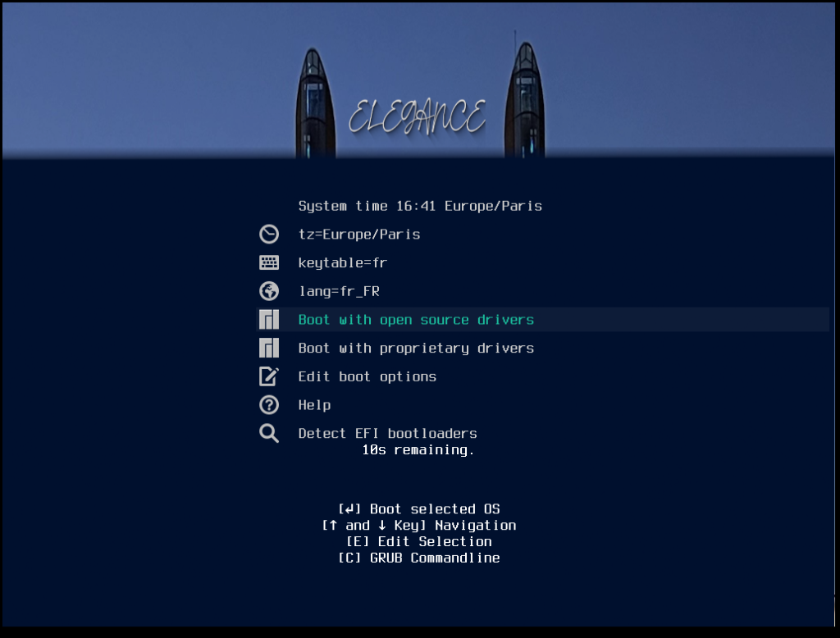Open the Edit boot options entry
This screenshot has width=840, height=638.
click(x=367, y=376)
